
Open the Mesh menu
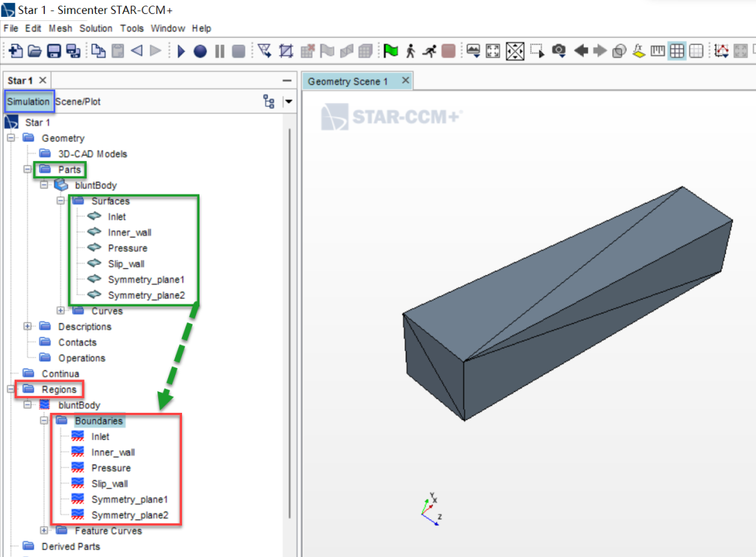[60, 29]
